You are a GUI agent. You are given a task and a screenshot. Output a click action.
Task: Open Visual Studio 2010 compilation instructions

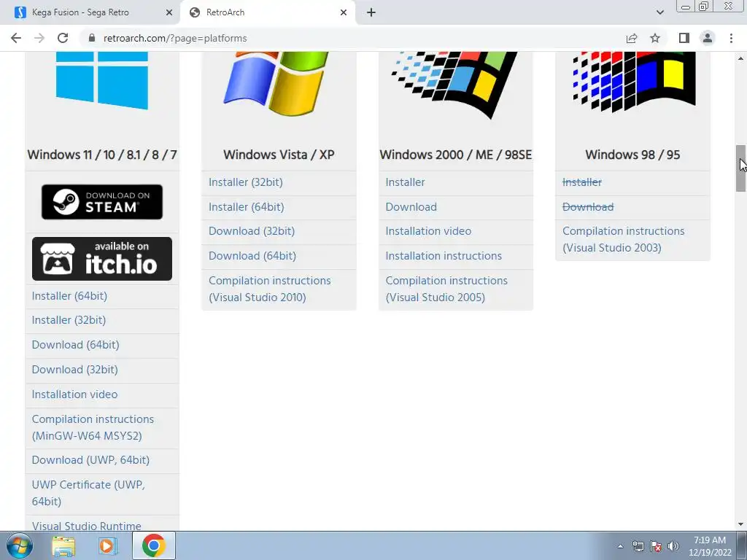(270, 289)
